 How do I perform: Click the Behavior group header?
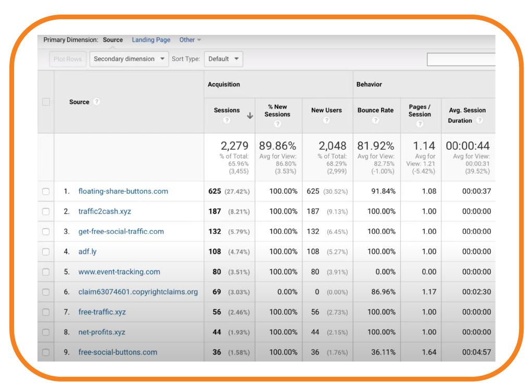click(369, 84)
